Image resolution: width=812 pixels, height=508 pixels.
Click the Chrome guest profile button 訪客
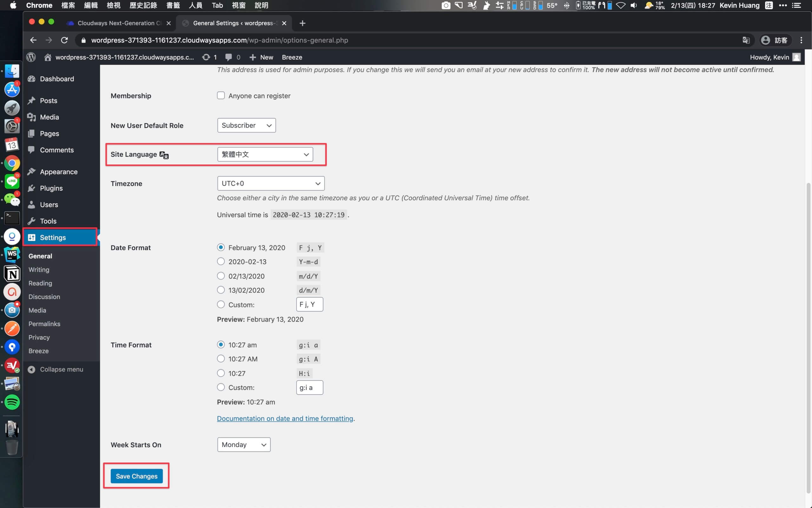pos(776,40)
